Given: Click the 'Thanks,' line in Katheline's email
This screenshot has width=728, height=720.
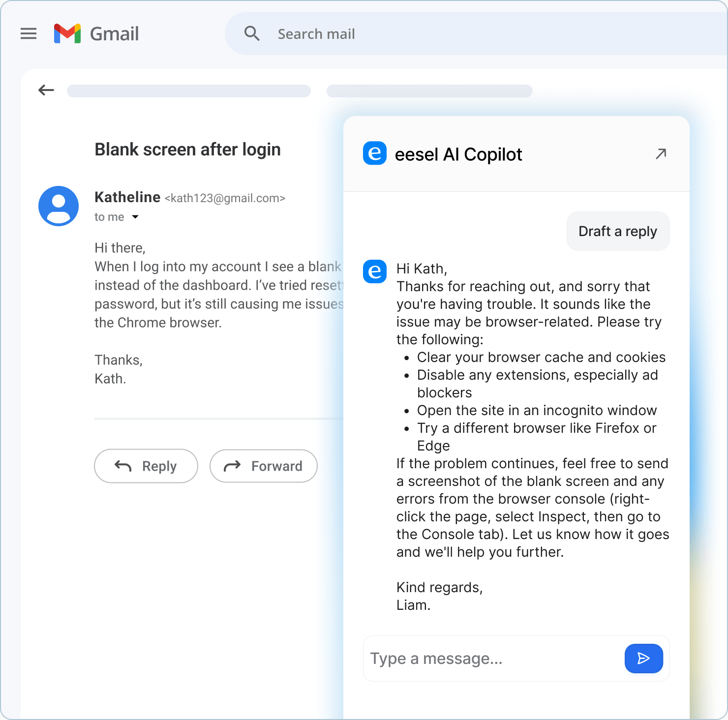Looking at the screenshot, I should point(119,360).
